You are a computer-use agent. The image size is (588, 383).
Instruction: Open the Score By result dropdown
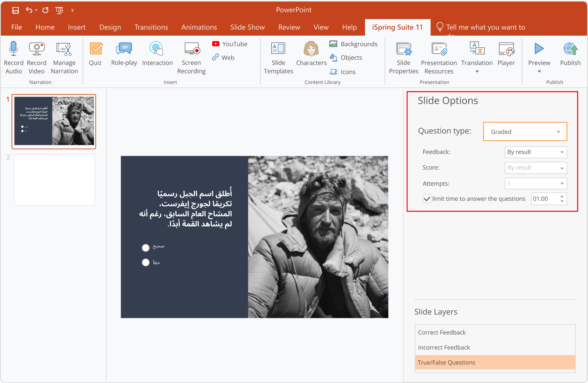[x=536, y=168]
